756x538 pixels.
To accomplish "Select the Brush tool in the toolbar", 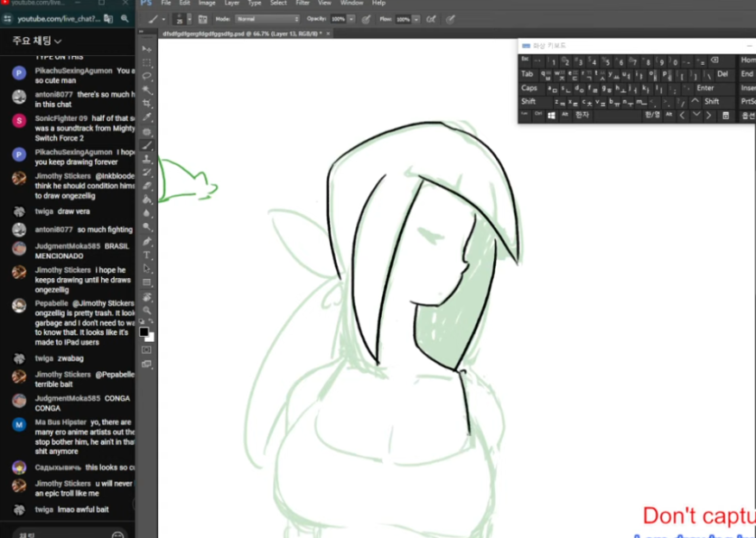I will (148, 145).
